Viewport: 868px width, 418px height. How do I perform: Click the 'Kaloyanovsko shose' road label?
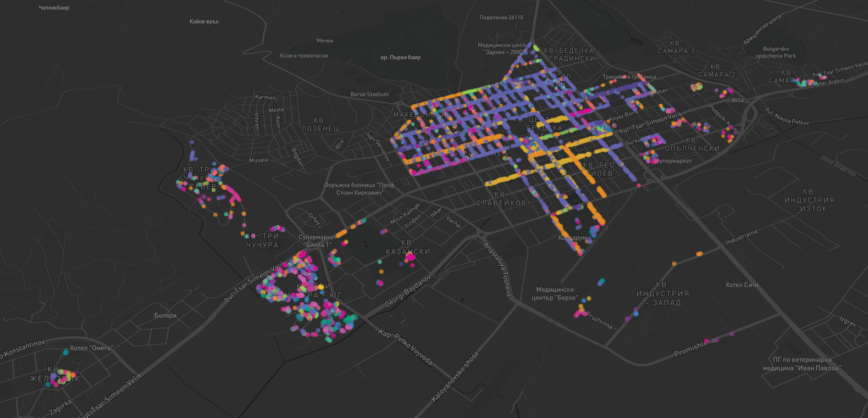(456, 377)
